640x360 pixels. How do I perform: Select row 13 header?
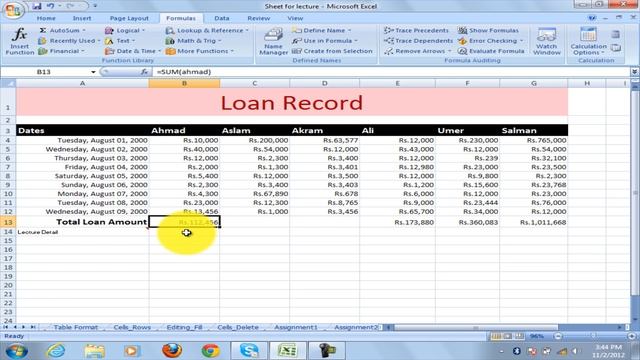pyautogui.click(x=8, y=222)
